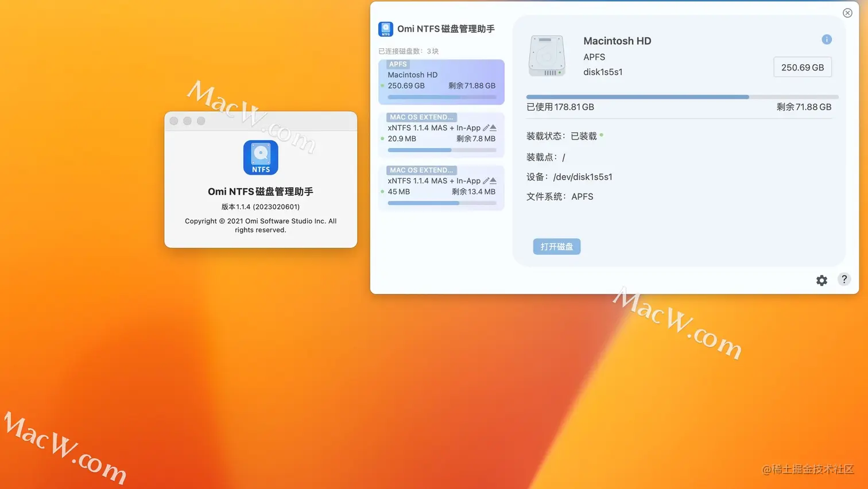Click the Omi NTFS app icon in panel header
This screenshot has height=489, width=868.
click(386, 29)
